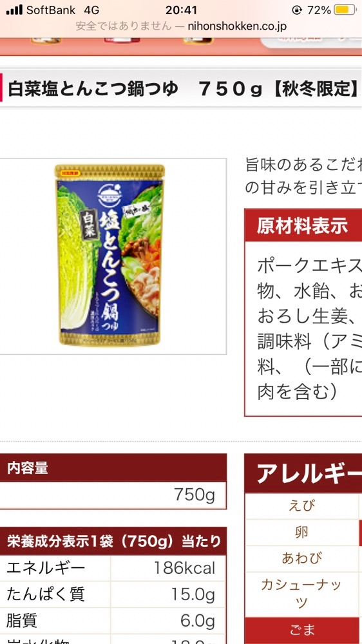Open the 白菜塩とんこつ鍋つゆ product image
Viewport: 362px width, 644px height.
click(x=110, y=256)
